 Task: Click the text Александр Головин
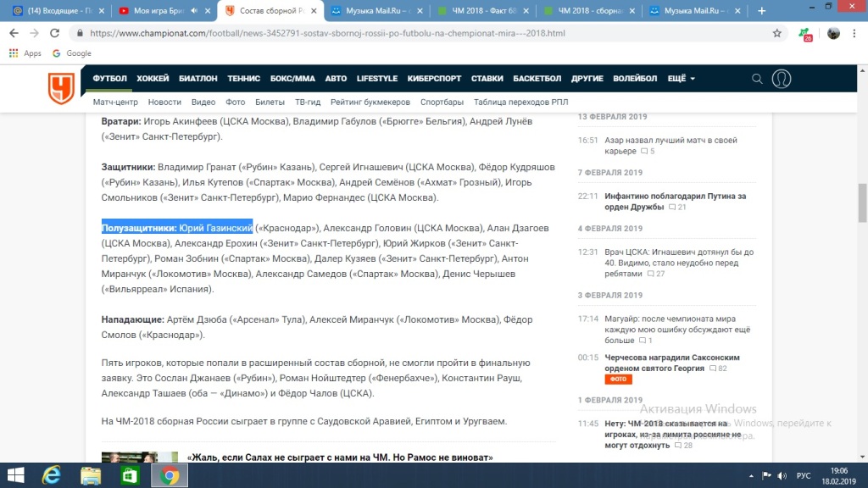(x=367, y=228)
